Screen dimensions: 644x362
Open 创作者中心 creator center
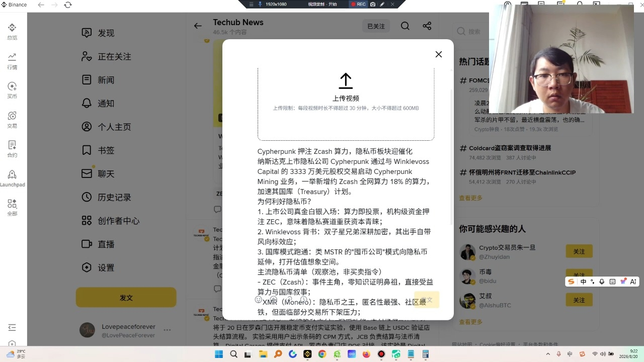(111, 221)
